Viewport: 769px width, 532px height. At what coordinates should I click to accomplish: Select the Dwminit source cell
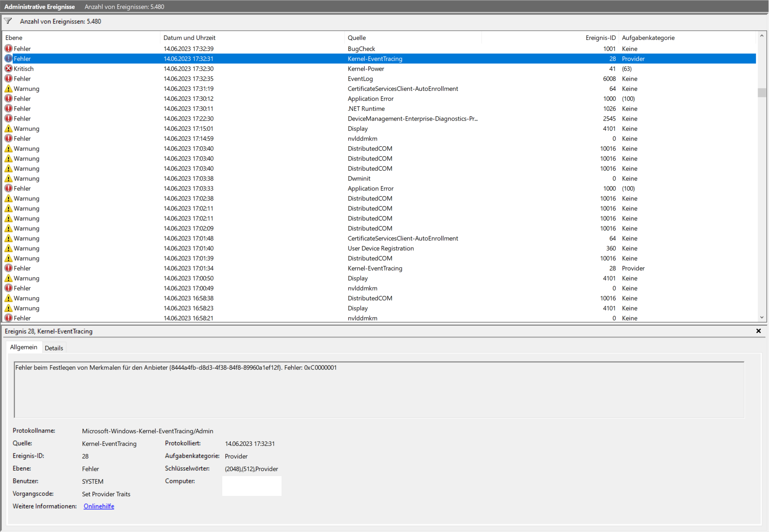coord(359,179)
